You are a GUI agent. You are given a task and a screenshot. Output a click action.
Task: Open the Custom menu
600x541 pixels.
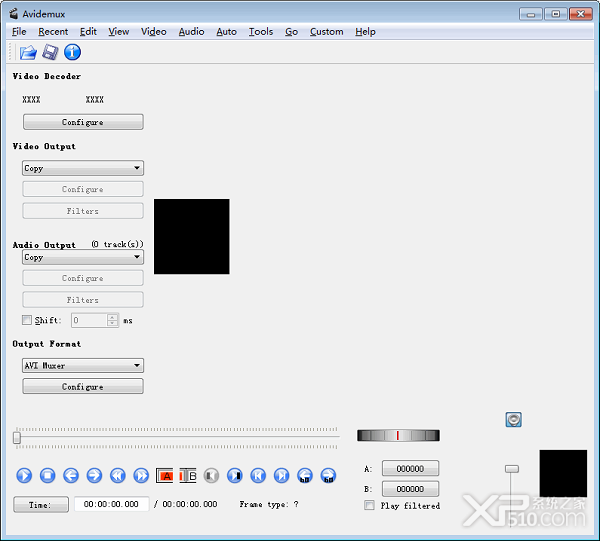(326, 32)
